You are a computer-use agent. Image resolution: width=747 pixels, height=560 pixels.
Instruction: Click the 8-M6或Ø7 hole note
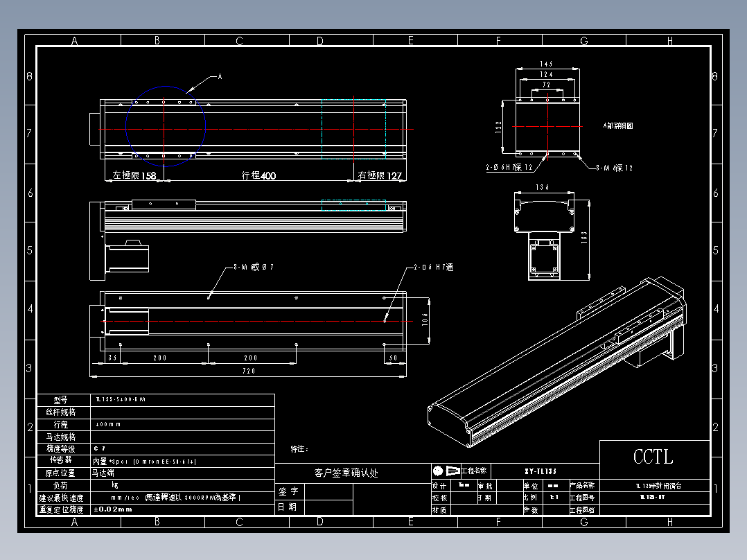pos(254,267)
